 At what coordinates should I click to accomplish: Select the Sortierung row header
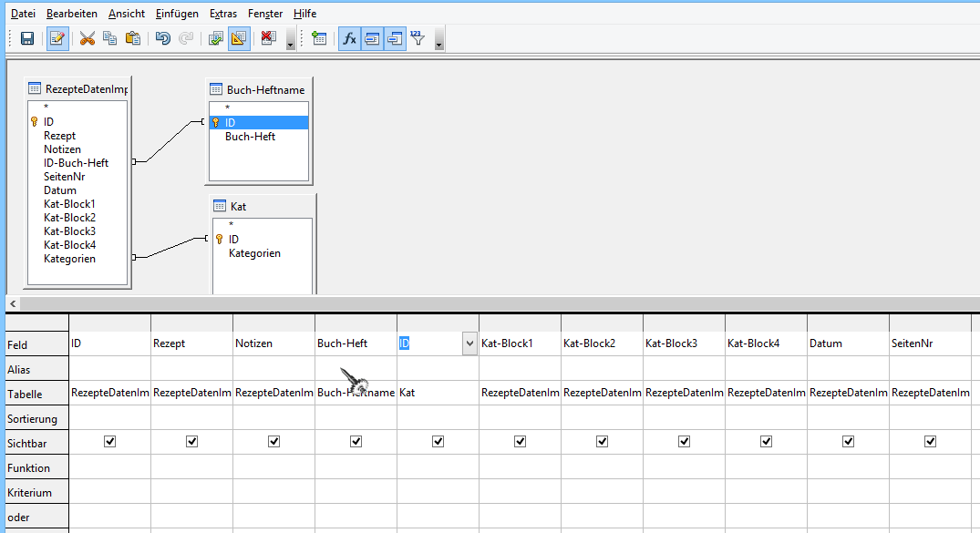pyautogui.click(x=36, y=418)
